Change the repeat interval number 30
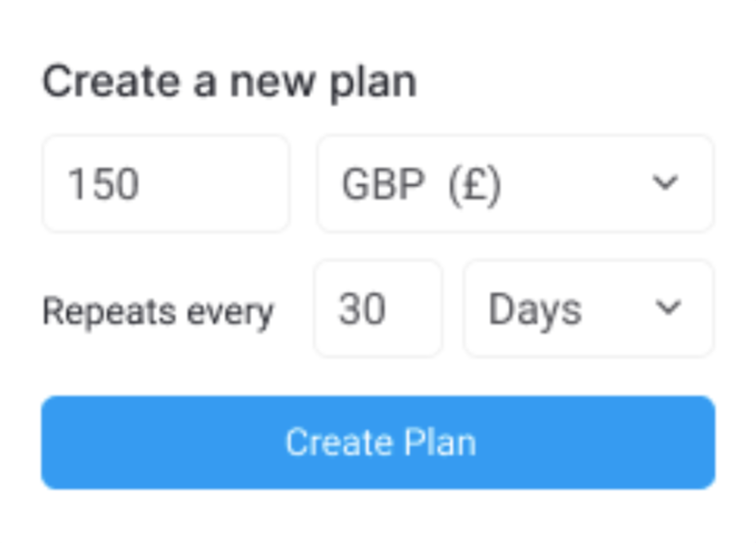Screen dimensions: 756x543 [379, 308]
